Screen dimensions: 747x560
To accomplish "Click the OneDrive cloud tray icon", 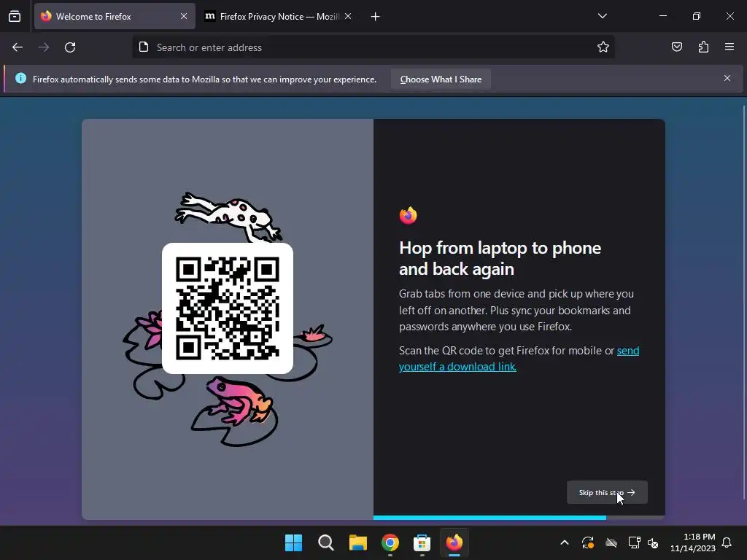I will (x=611, y=542).
